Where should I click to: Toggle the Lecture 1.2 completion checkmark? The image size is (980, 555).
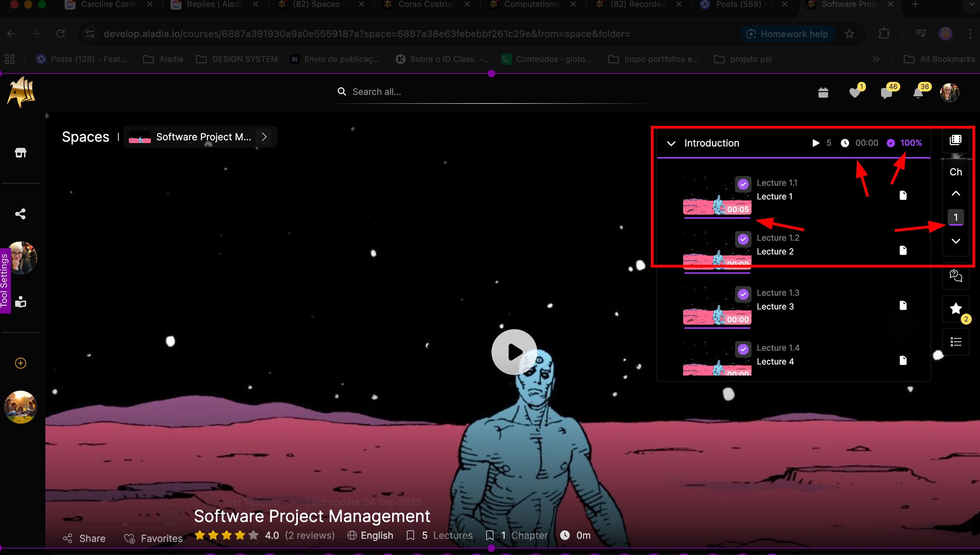pos(743,239)
